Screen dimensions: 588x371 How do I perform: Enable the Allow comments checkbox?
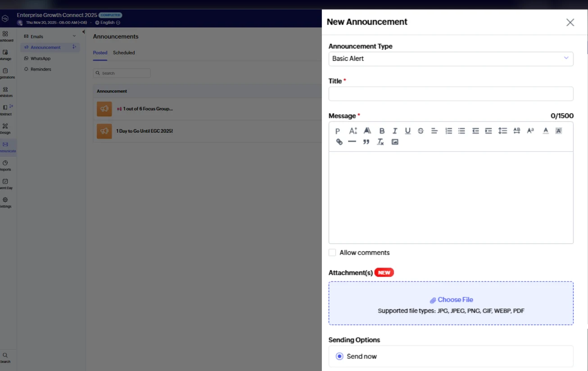332,253
